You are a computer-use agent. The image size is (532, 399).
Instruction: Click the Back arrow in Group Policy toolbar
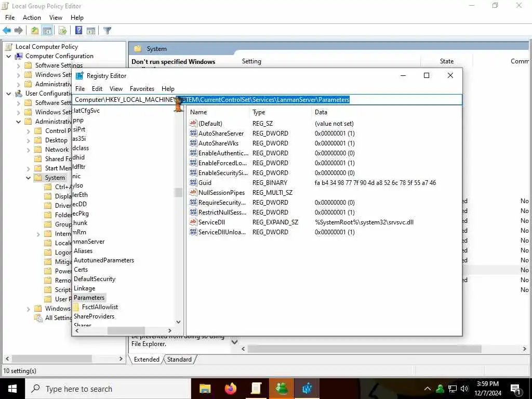click(x=7, y=31)
